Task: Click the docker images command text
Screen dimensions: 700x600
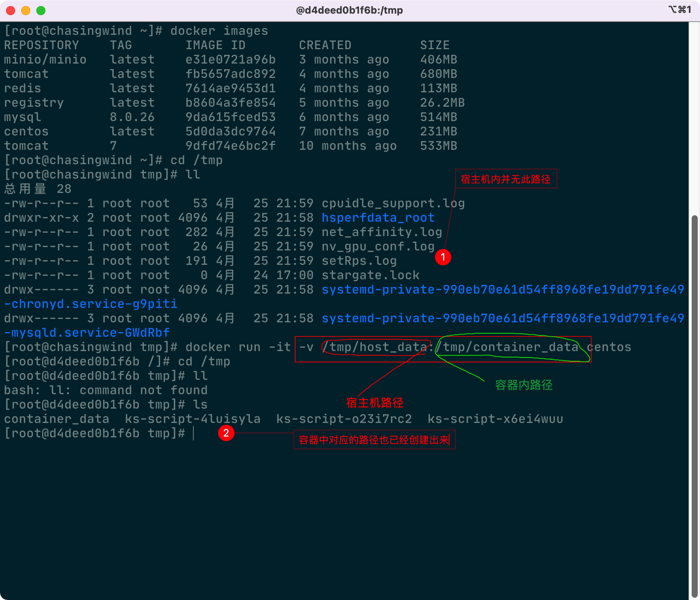Action: tap(219, 31)
